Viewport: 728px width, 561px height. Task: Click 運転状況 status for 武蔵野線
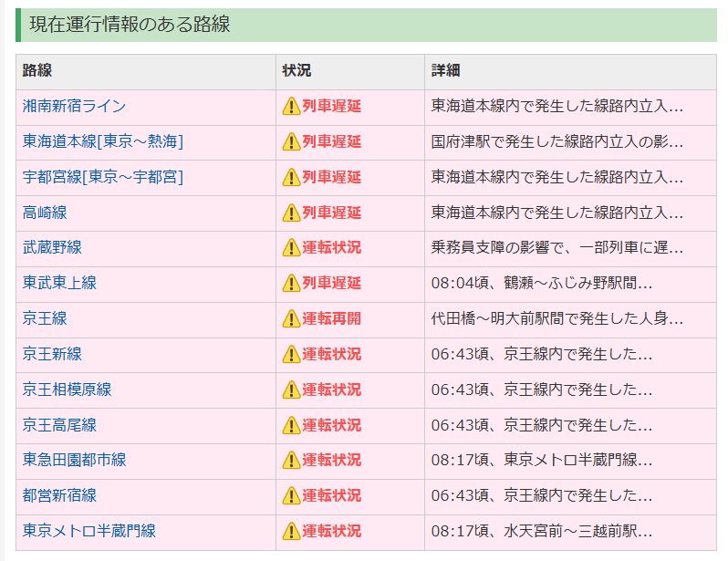click(x=331, y=247)
